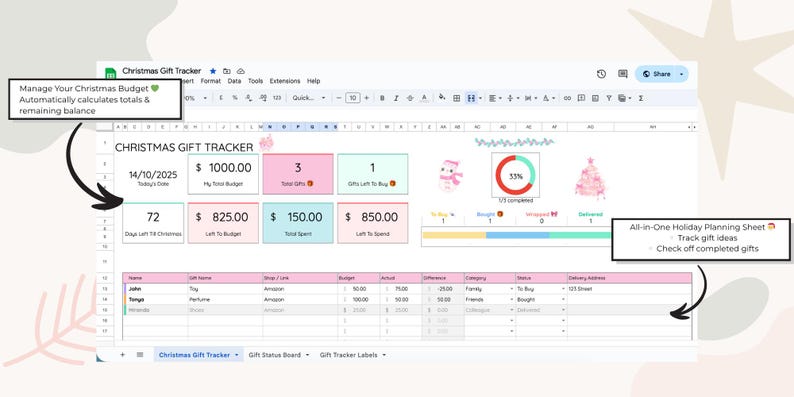Click the merge cells icon
The height and width of the screenshot is (397, 794).
[x=471, y=98]
